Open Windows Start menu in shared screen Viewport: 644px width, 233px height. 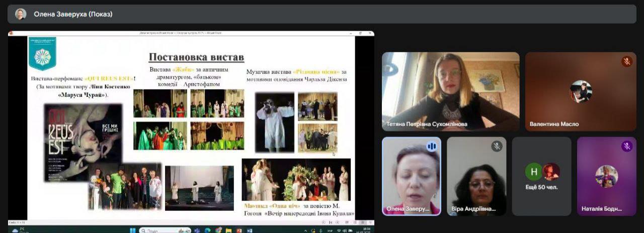[x=133, y=230]
